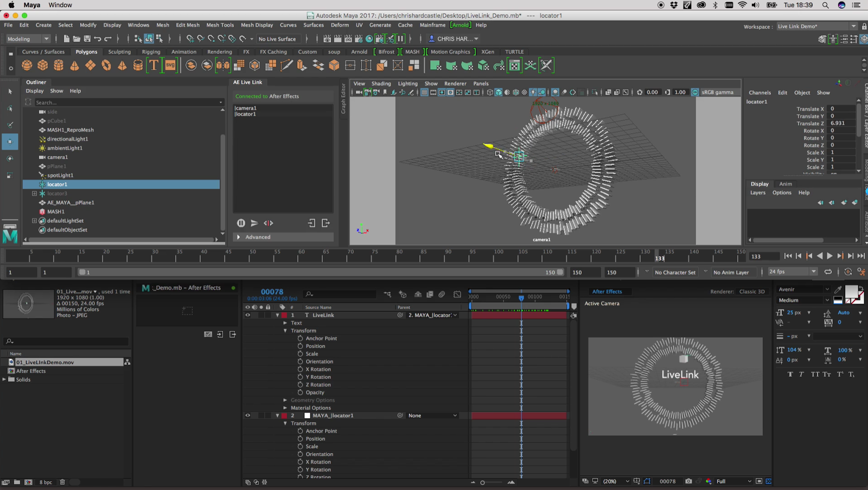This screenshot has width=868, height=490.
Task: Play forwards in Maya playback controls
Action: point(829,256)
